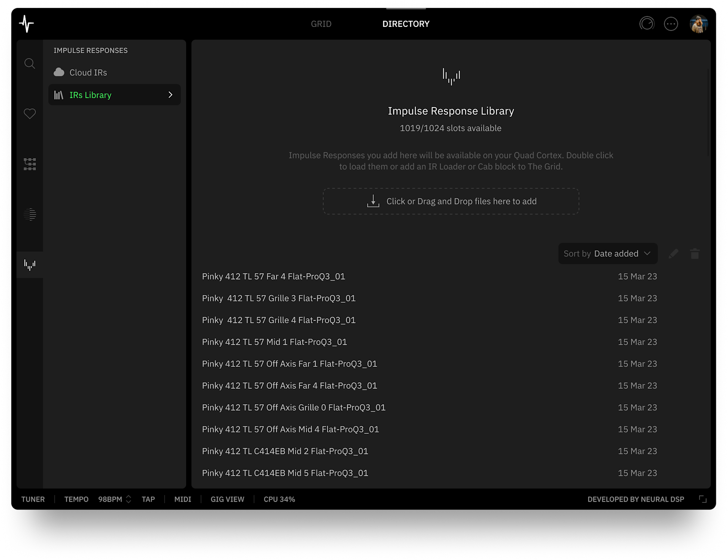Viewport: 728px width, 560px height.
Task: Open Neural Captures striped circle icon
Action: tap(30, 214)
